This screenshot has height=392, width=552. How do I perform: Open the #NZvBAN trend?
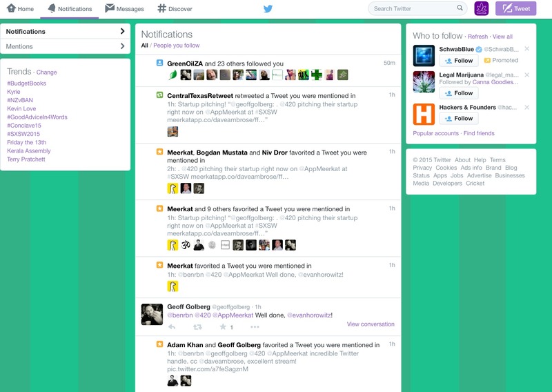pos(20,100)
